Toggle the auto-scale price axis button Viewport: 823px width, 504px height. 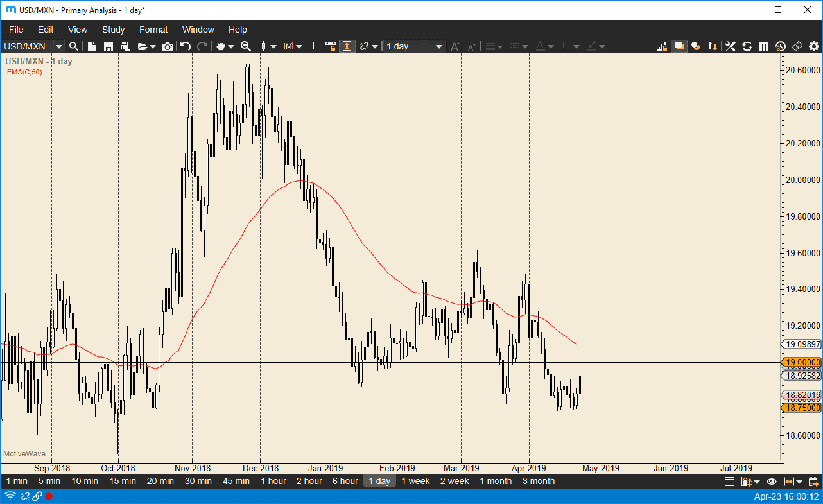(347, 46)
